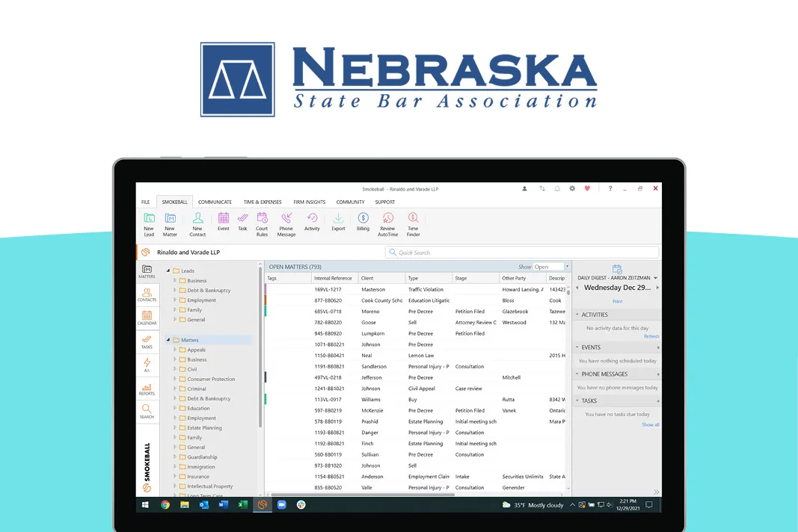Open Excel from the taskbar
The width and height of the screenshot is (798, 532).
pos(242,504)
